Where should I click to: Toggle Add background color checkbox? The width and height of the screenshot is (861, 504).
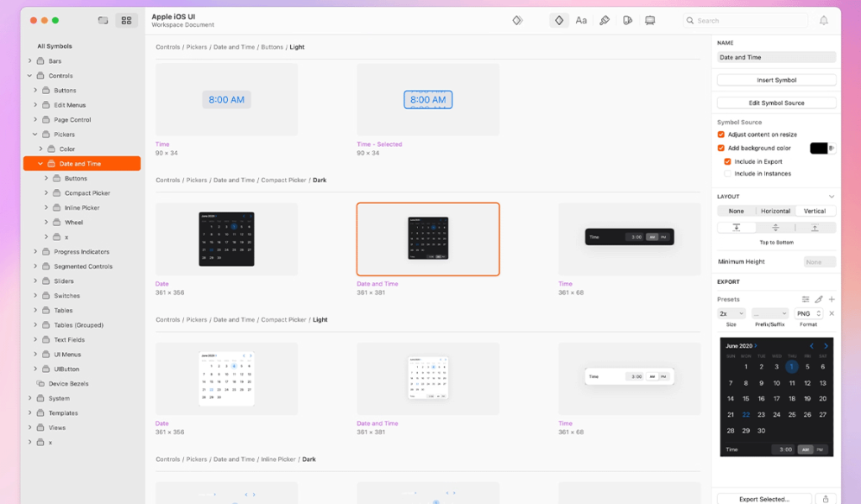pos(721,148)
